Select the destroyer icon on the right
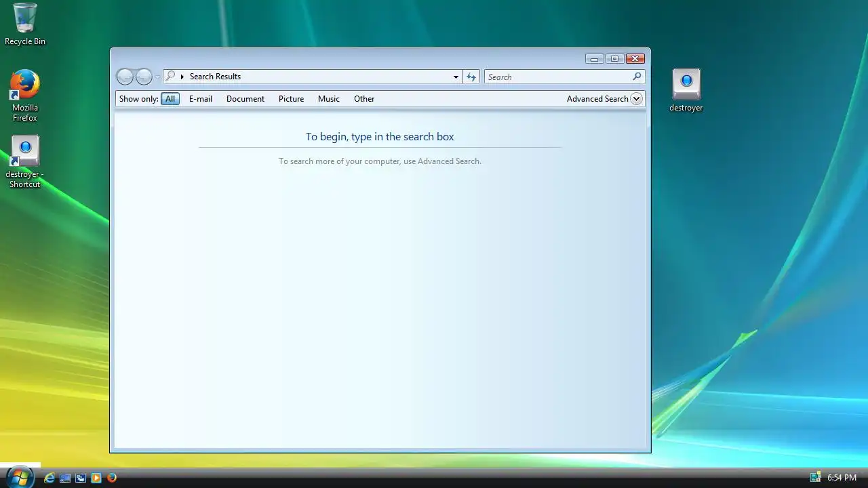Viewport: 868px width, 488px height. pos(686,89)
